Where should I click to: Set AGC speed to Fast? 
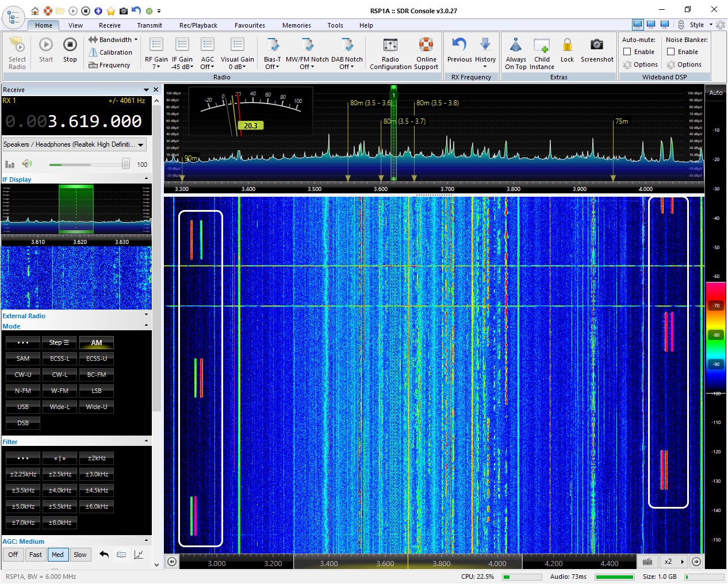[x=36, y=555]
